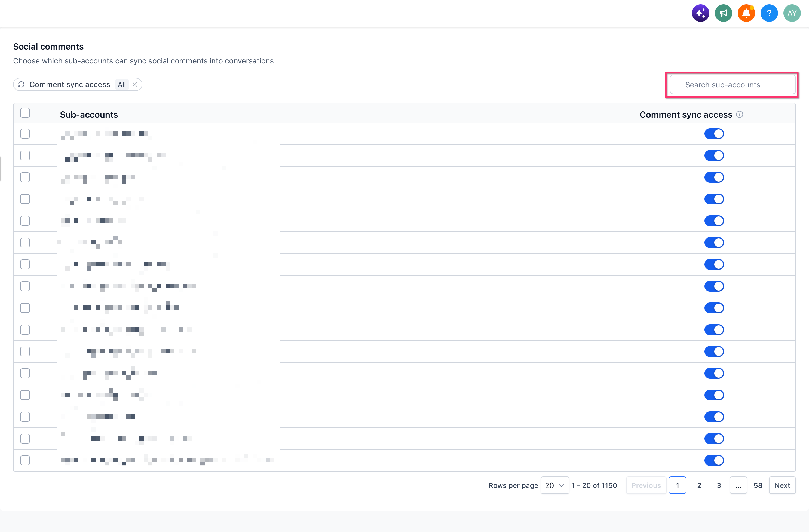
Task: Turn off comment sync for first sub-account row
Action: pos(714,134)
